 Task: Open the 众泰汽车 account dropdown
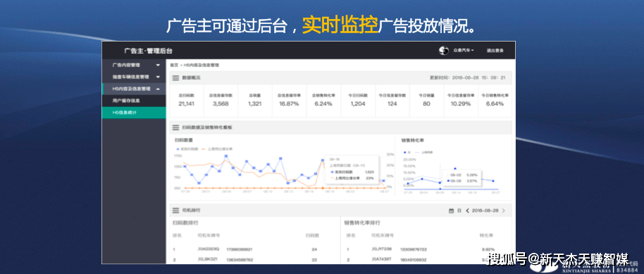pyautogui.click(x=464, y=51)
